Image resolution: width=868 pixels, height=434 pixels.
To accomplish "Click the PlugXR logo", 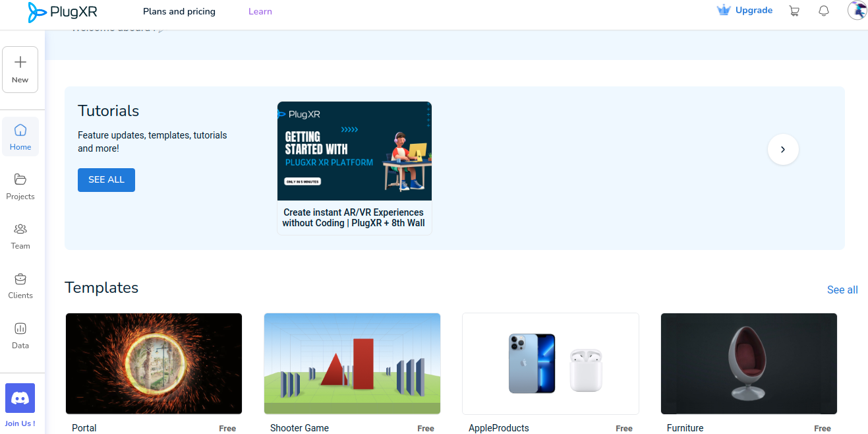I will 62,12.
